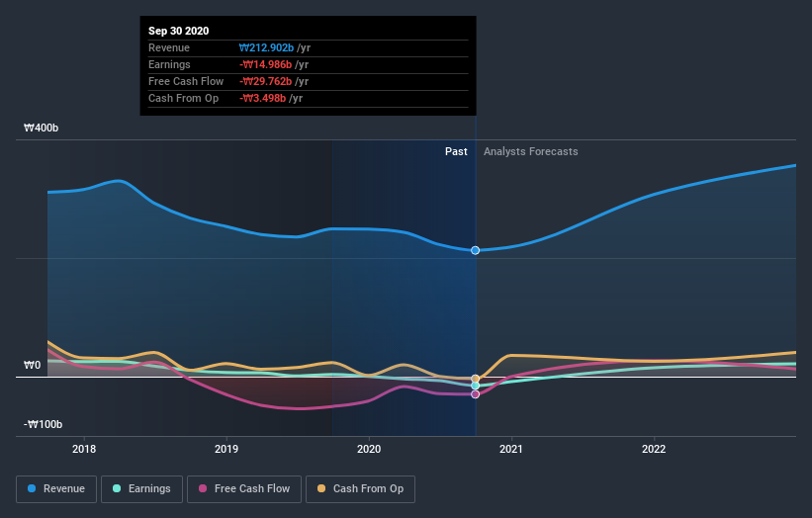Toggle the Cash From Op legend series
This screenshot has width=812, height=518.
coord(360,489)
